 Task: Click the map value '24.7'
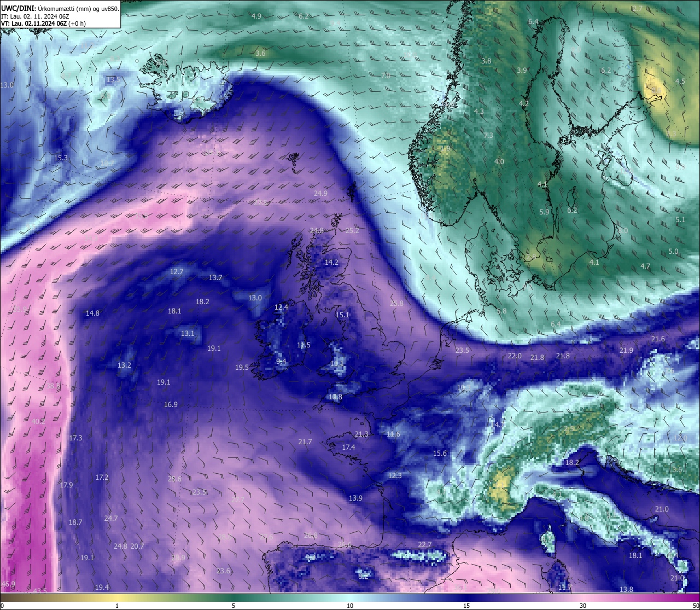(111, 519)
